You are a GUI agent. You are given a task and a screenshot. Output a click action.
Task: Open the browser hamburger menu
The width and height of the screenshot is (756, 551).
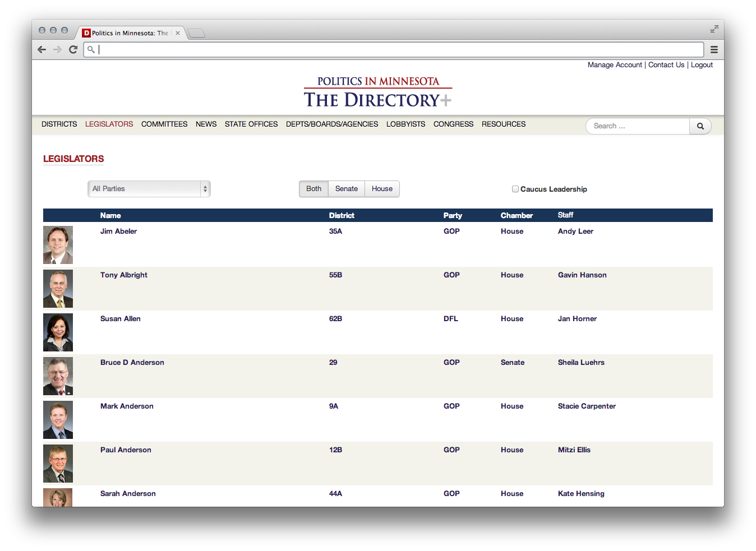[x=714, y=49]
